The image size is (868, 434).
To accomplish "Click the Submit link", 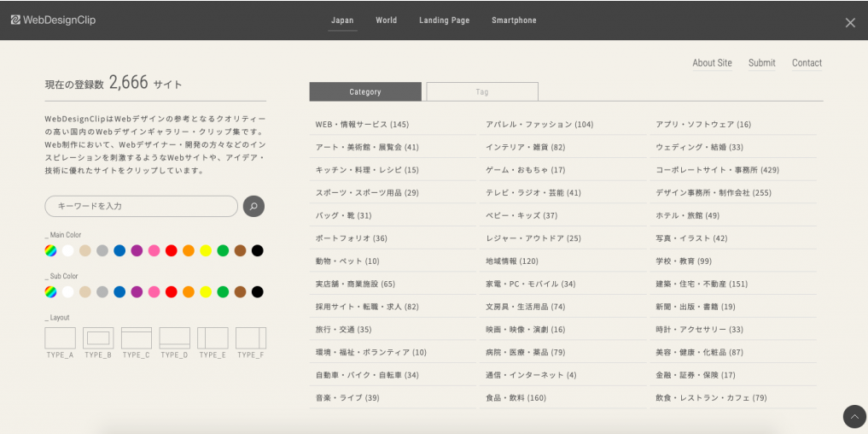I will pyautogui.click(x=761, y=62).
